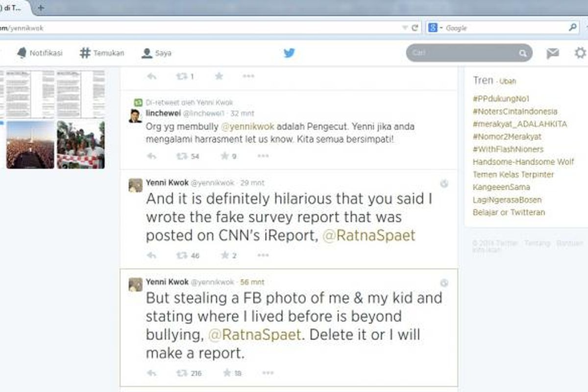Reload the page with refresh icon
588x392 pixels.
click(415, 28)
